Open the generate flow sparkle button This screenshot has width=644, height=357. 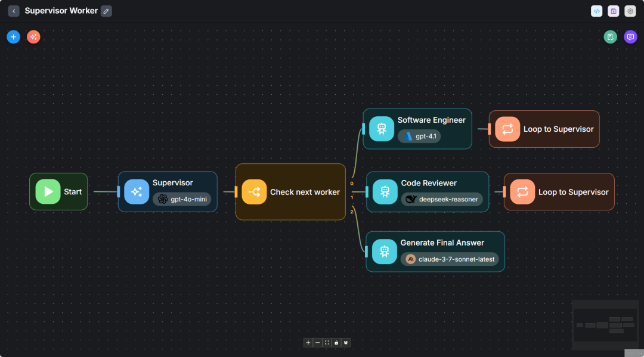(x=33, y=37)
